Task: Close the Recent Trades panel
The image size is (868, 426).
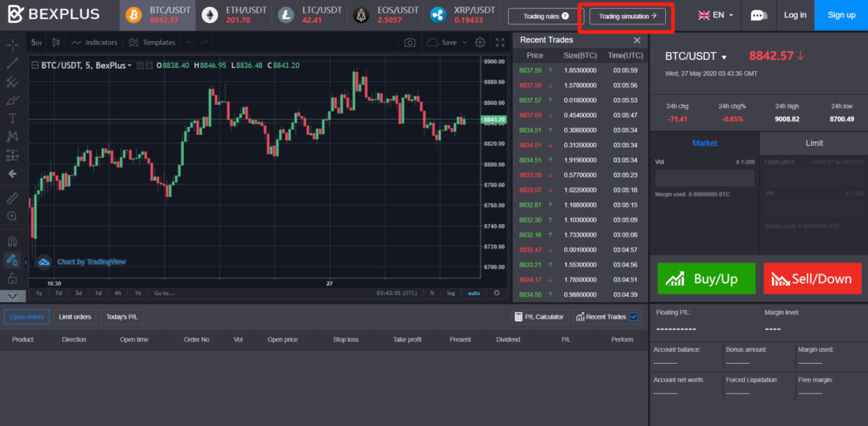Action: pos(637,39)
